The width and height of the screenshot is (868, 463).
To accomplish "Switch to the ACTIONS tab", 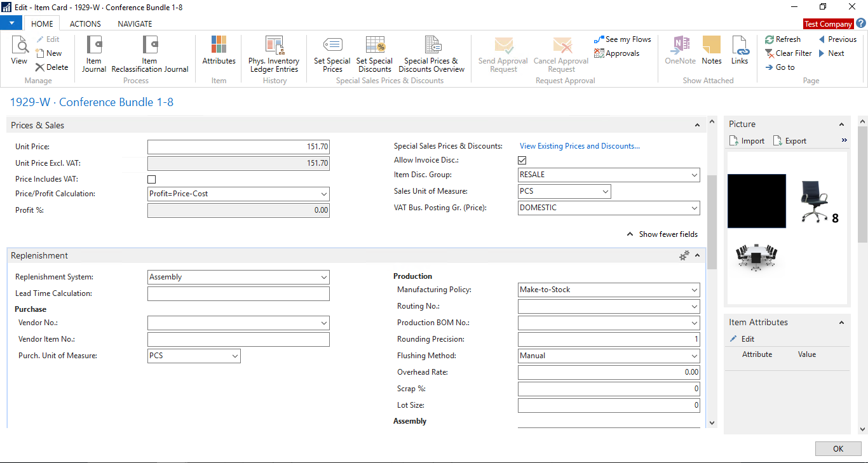I will (x=85, y=23).
